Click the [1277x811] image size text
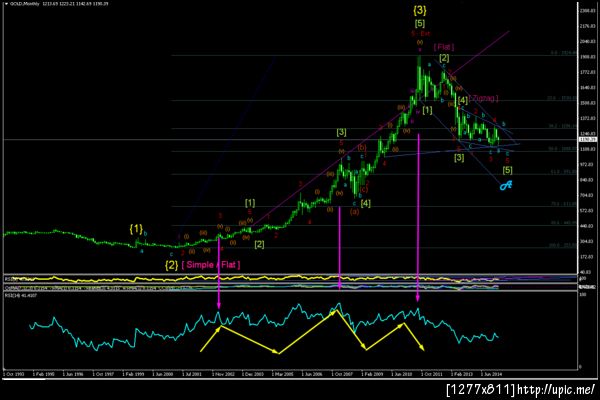600x400 pixels. point(481,390)
